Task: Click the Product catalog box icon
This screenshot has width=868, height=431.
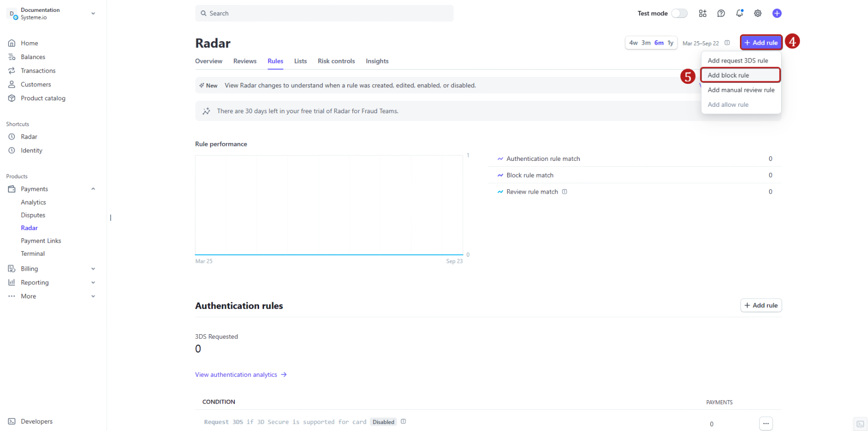Action: (12, 98)
